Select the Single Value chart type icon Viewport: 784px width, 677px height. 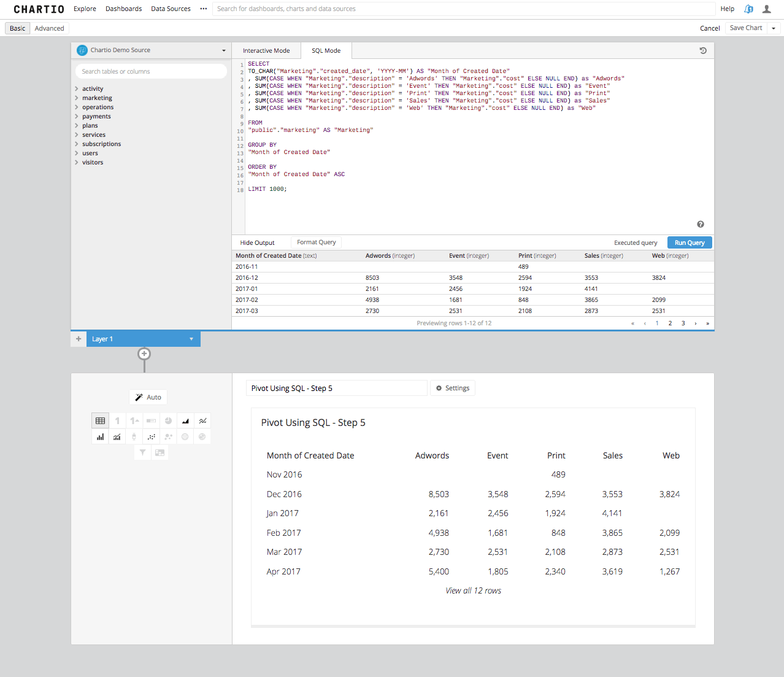pos(117,420)
